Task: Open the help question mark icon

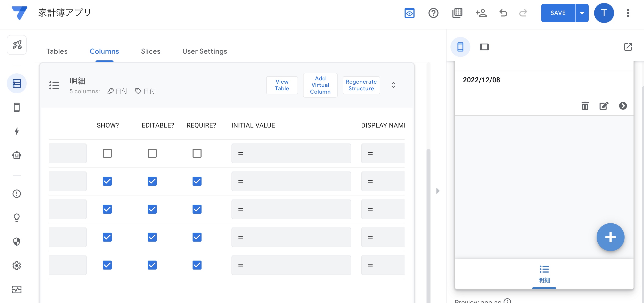Action: click(x=433, y=13)
